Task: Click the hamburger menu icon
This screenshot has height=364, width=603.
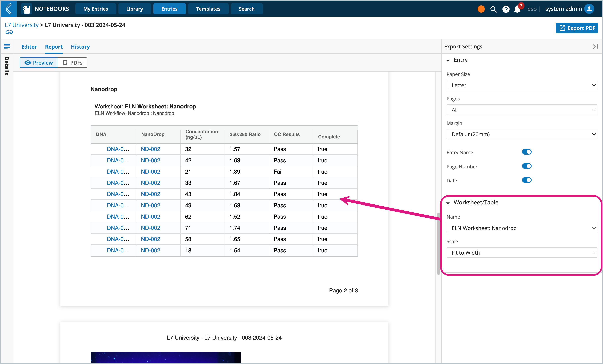Action: (x=7, y=46)
